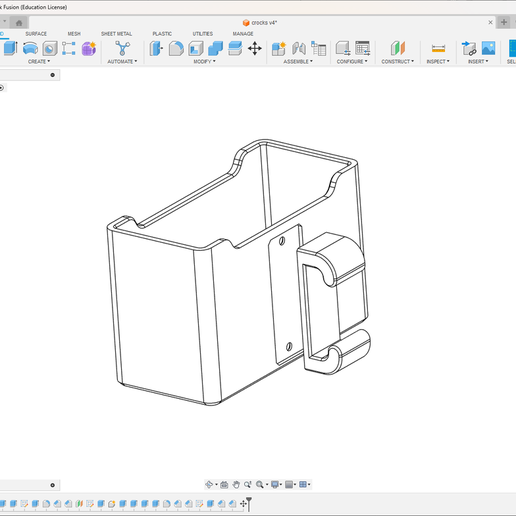Click the Home icon in tab bar
This screenshot has width=516, height=516.
pyautogui.click(x=19, y=23)
